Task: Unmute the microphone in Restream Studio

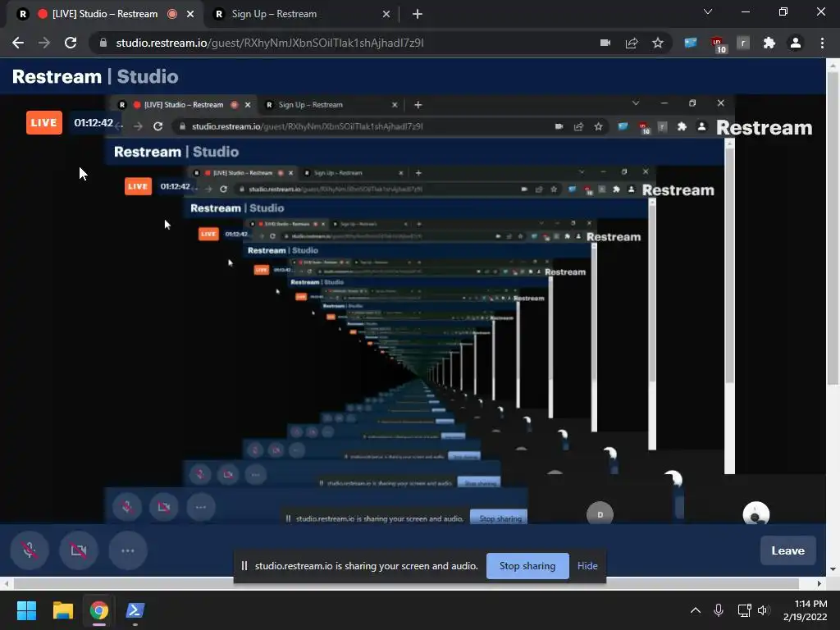Action: click(x=30, y=550)
